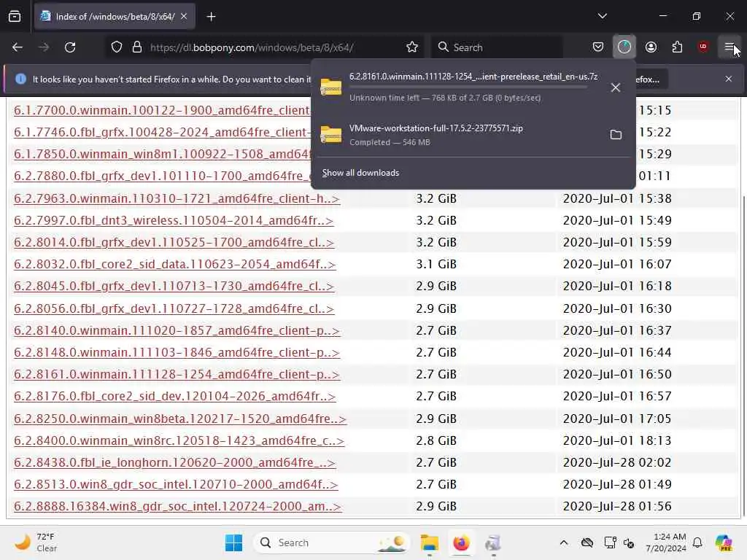Download 6.2.8045.0.fbl_grfx_dev1 build
The height and width of the screenshot is (560, 747).
pyautogui.click(x=174, y=286)
